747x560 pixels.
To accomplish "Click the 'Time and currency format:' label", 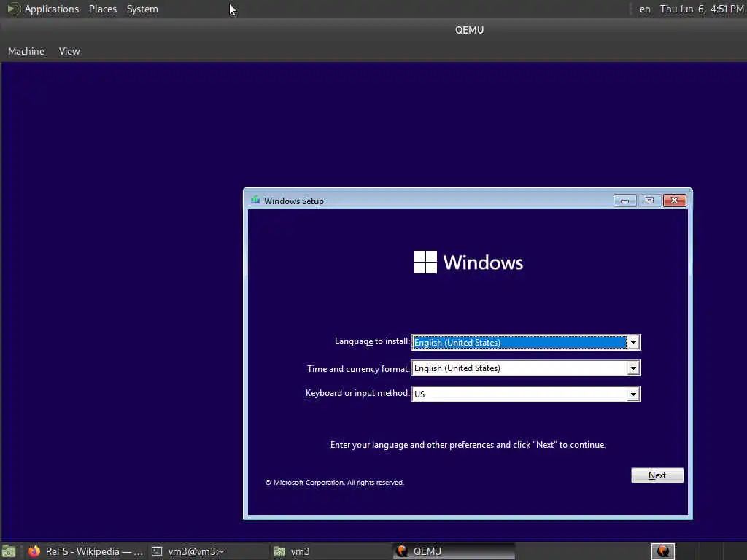I will (358, 368).
